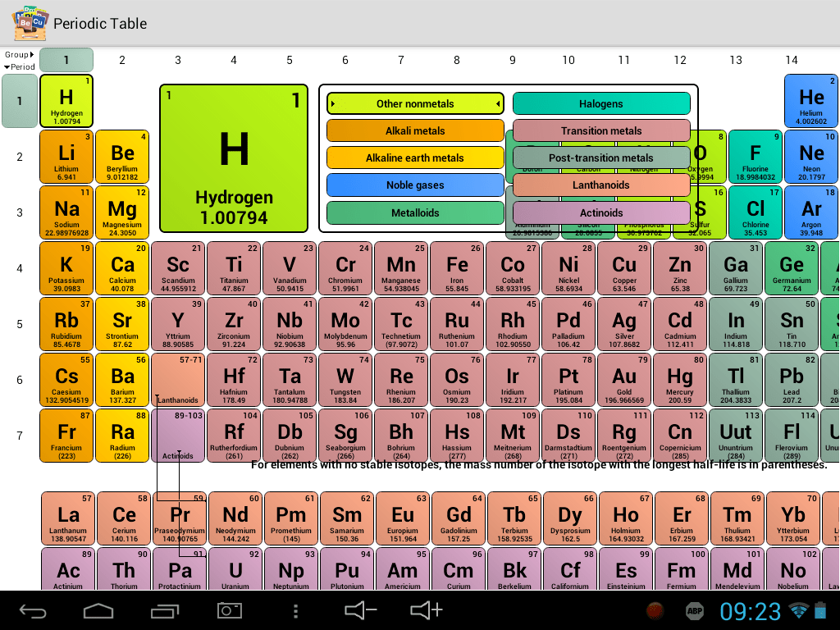Select the Beryllium element cell

click(x=122, y=157)
